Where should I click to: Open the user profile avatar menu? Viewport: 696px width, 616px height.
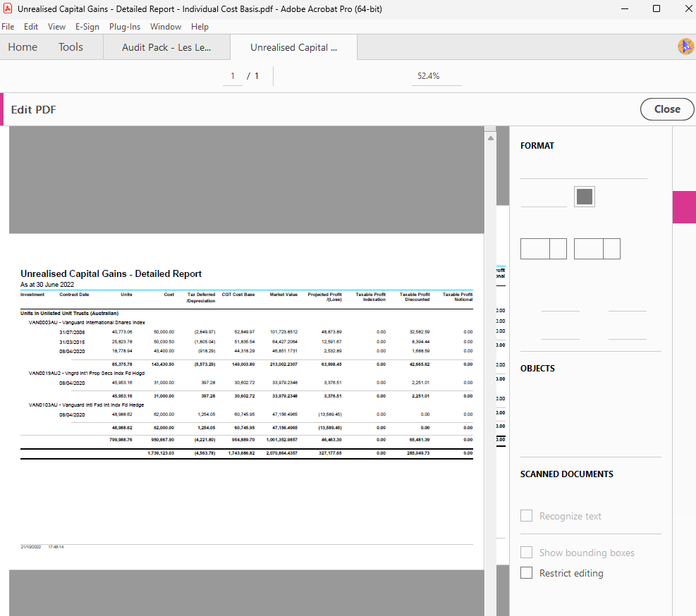click(685, 47)
